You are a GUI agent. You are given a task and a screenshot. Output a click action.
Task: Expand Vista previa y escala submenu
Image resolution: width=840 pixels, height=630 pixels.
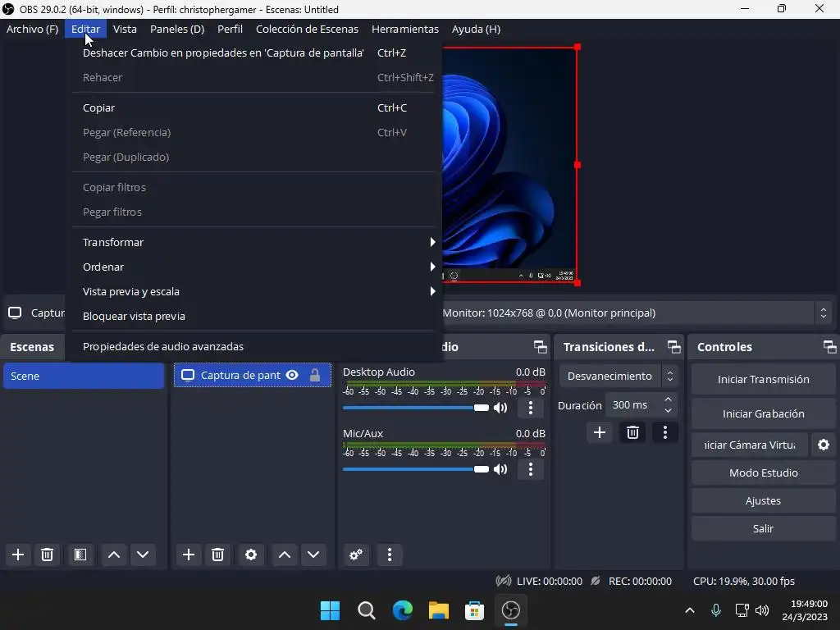tap(258, 291)
